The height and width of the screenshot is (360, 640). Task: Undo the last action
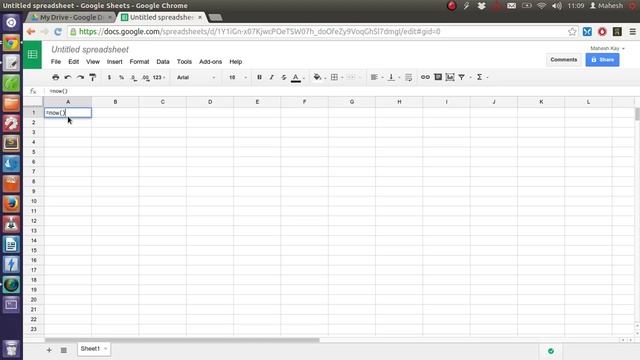pos(68,77)
